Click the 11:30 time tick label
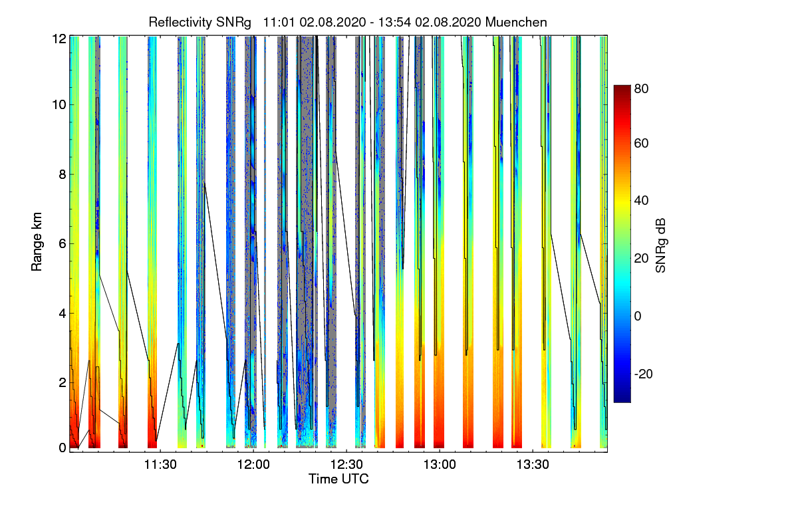This screenshot has height=532, width=798. pyautogui.click(x=160, y=465)
